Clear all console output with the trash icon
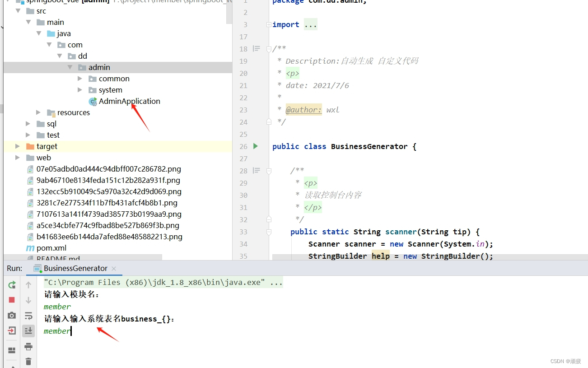Screen dimensions: 588x368 click(28, 361)
